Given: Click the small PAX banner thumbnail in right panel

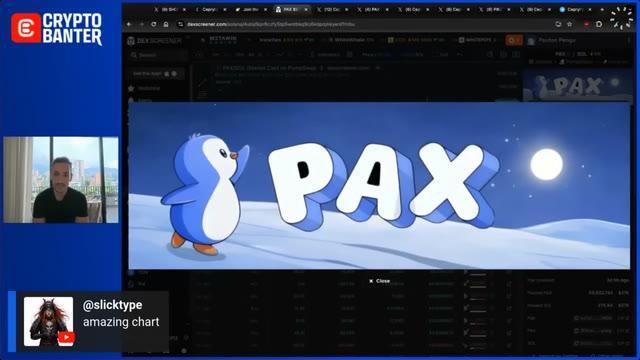Looking at the screenshot, I should [x=578, y=85].
